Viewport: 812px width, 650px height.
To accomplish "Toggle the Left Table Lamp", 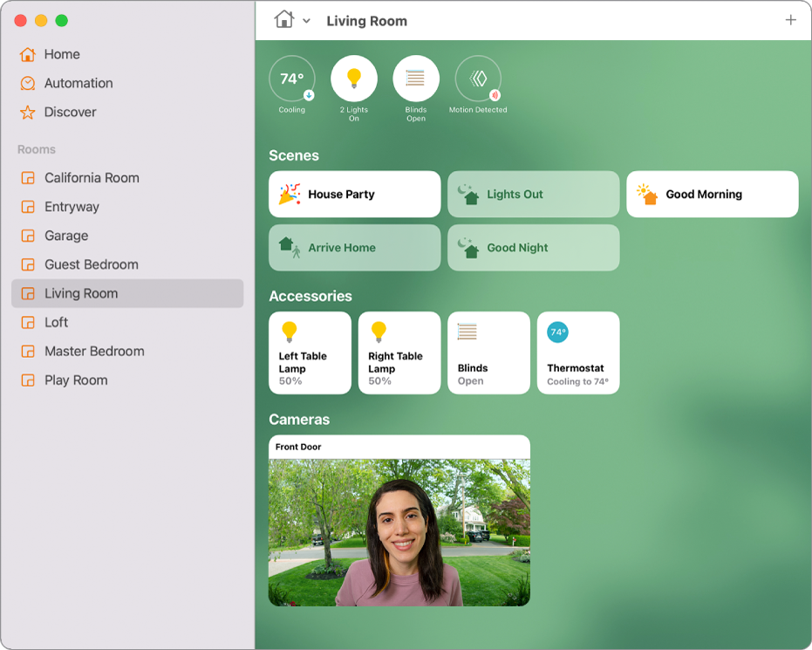I will tap(310, 352).
